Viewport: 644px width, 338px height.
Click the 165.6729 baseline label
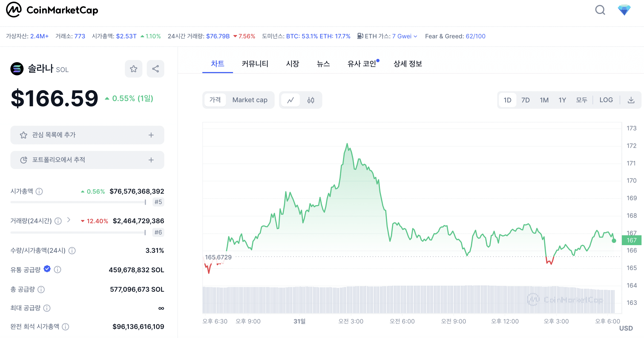click(x=218, y=257)
